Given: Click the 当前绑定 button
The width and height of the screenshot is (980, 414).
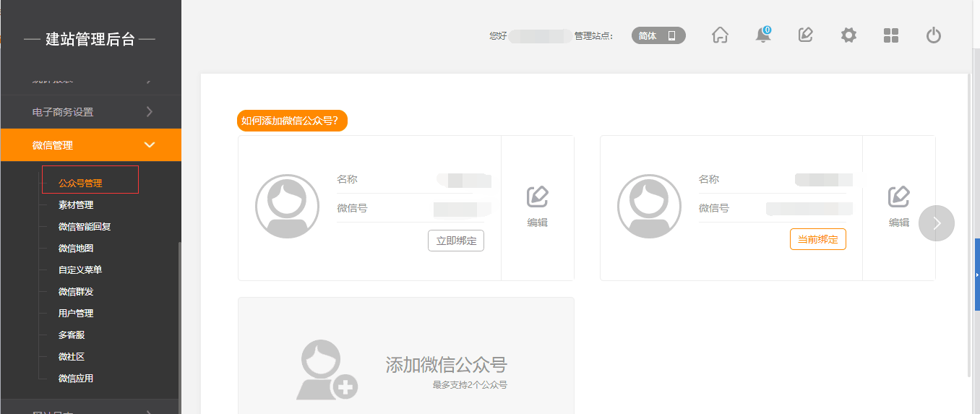Looking at the screenshot, I should (817, 239).
